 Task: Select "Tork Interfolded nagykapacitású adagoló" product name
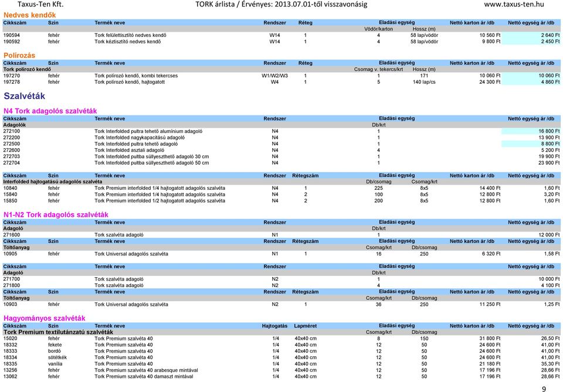pos(140,138)
